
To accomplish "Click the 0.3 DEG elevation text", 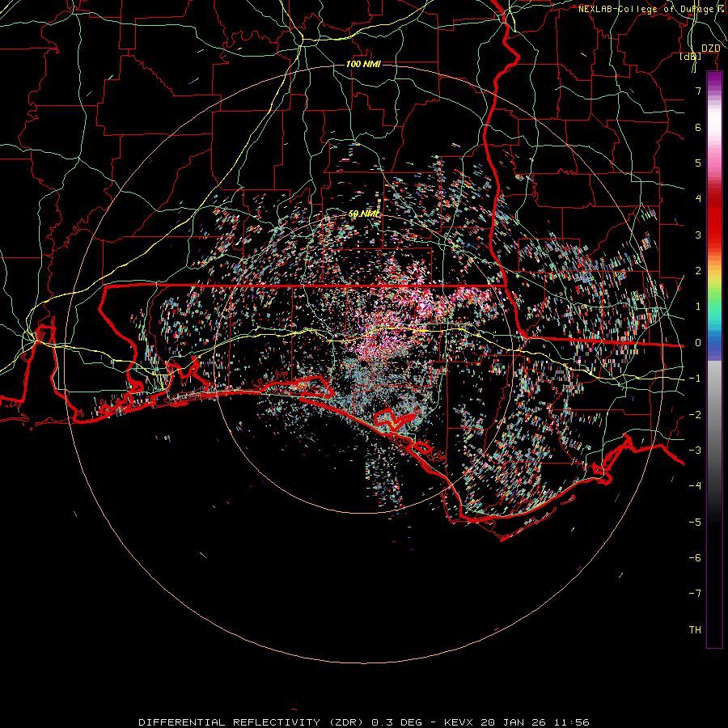I will (396, 722).
